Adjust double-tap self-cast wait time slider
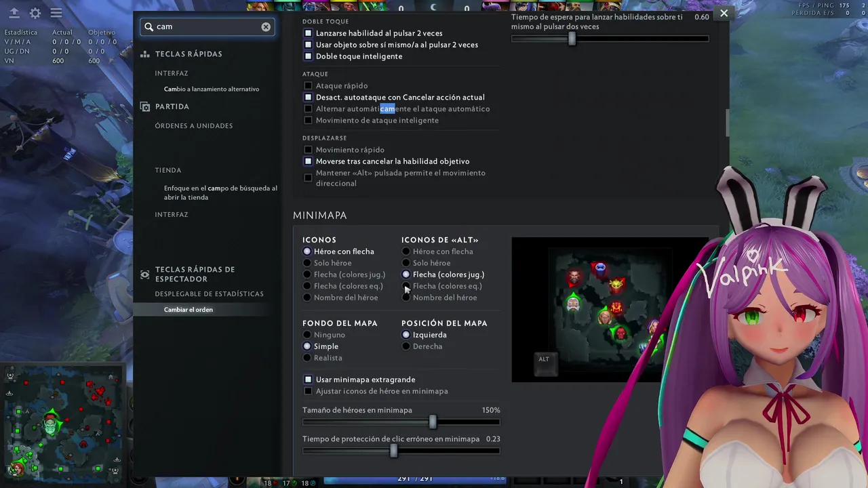 coord(572,39)
